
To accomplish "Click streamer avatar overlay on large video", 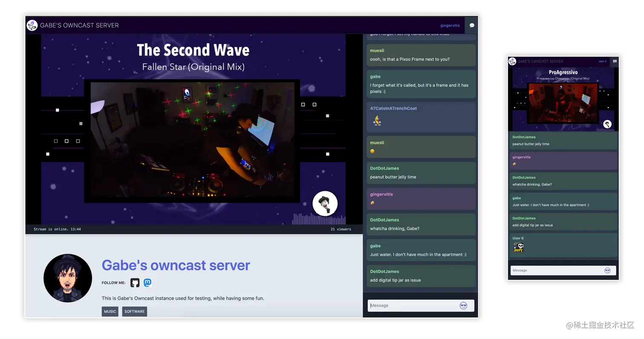I will [325, 204].
